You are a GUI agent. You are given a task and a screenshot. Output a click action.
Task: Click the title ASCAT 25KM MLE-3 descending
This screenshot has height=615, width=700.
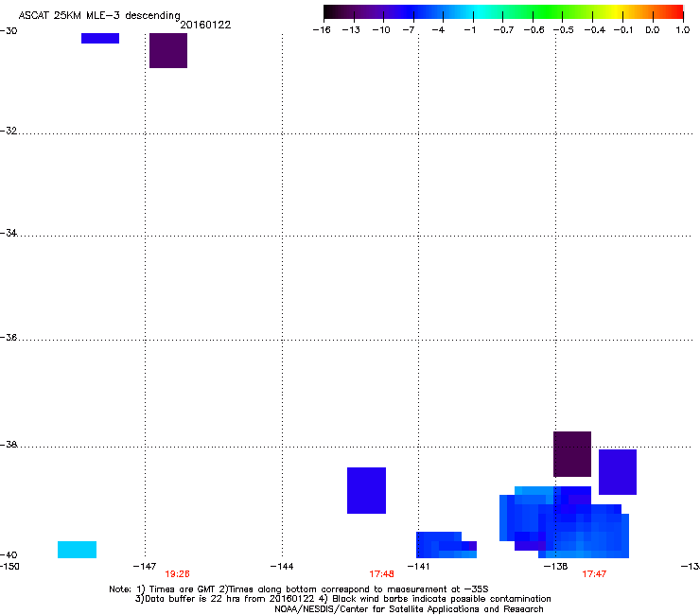click(x=99, y=15)
